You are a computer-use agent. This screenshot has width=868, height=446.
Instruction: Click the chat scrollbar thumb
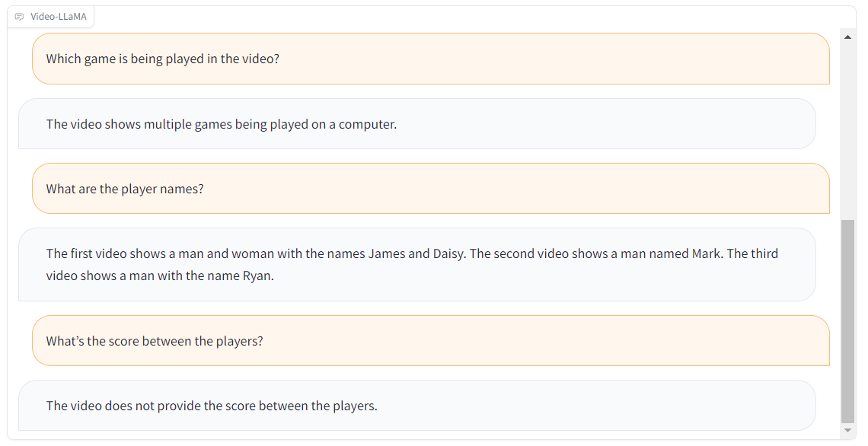coord(847,321)
